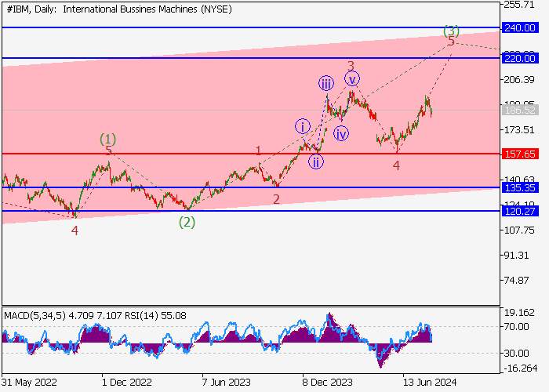
Task: Click the red 157.65 price level label
Action: tap(520, 154)
